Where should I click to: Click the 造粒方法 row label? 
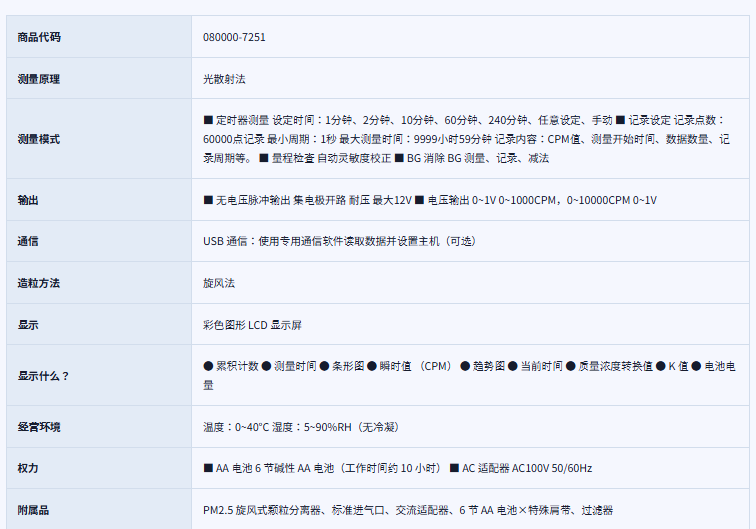coord(39,283)
